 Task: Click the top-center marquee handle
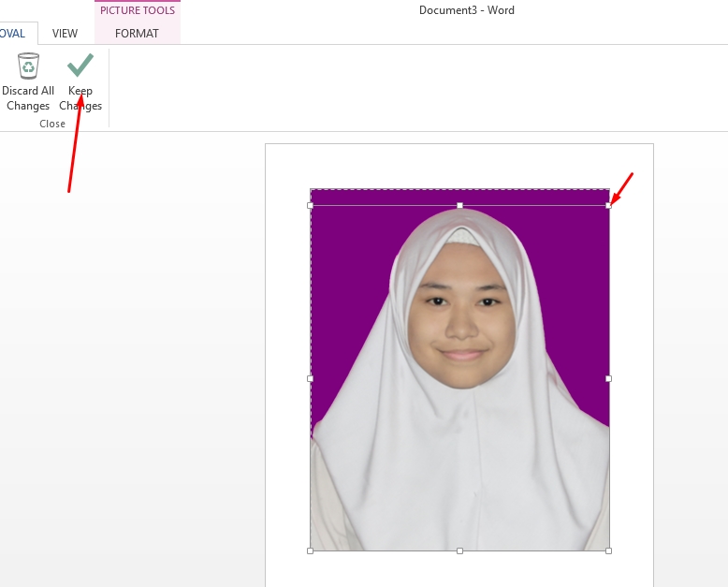[x=459, y=205]
